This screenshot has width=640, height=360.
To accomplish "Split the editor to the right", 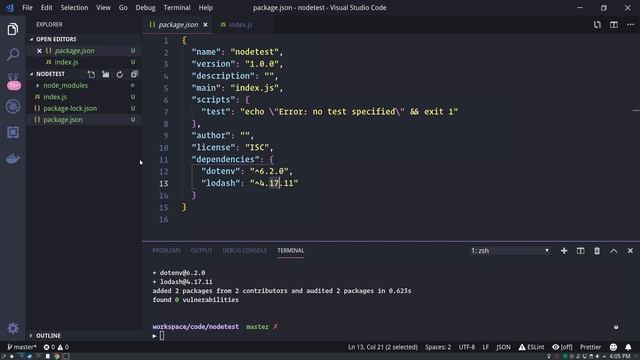I will coord(613,24).
